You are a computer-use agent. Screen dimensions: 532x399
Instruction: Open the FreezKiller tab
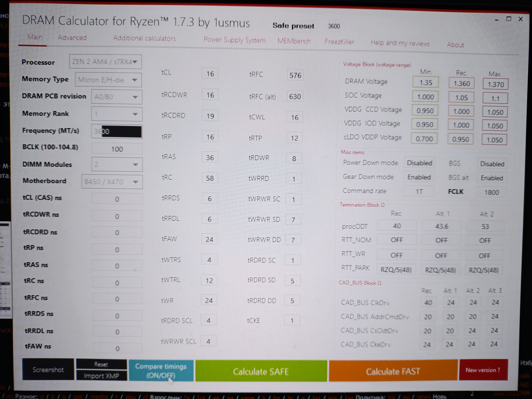[339, 42]
